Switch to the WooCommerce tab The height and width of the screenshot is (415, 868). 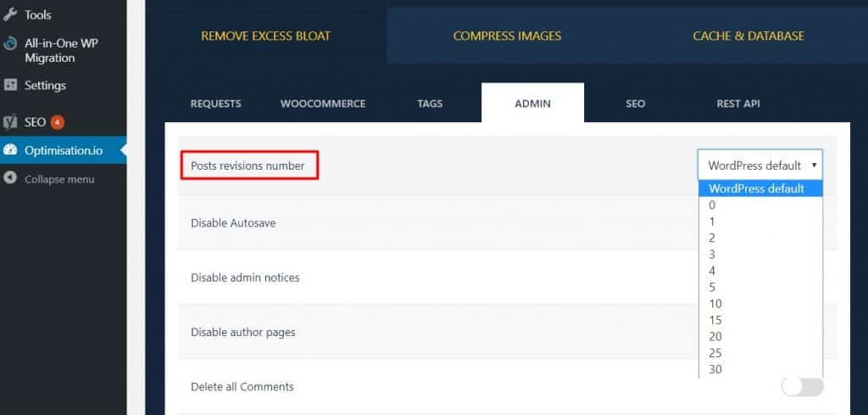323,104
